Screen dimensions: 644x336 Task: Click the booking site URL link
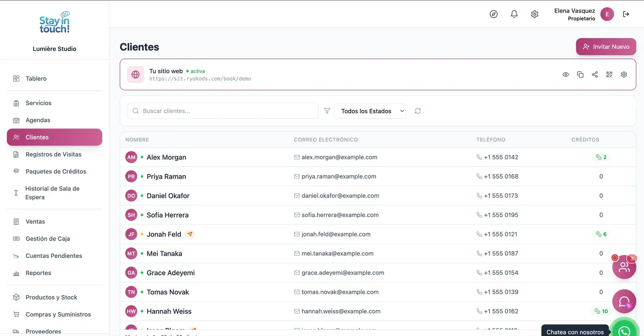(x=200, y=79)
